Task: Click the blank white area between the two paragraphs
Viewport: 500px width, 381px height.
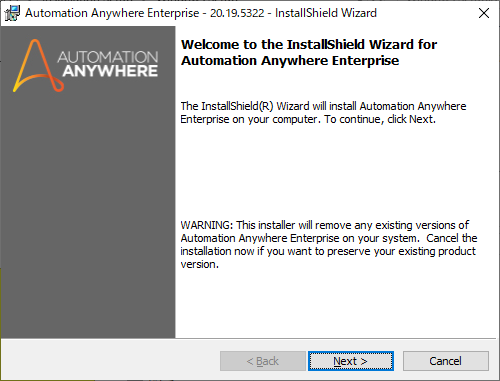Action: click(x=333, y=172)
